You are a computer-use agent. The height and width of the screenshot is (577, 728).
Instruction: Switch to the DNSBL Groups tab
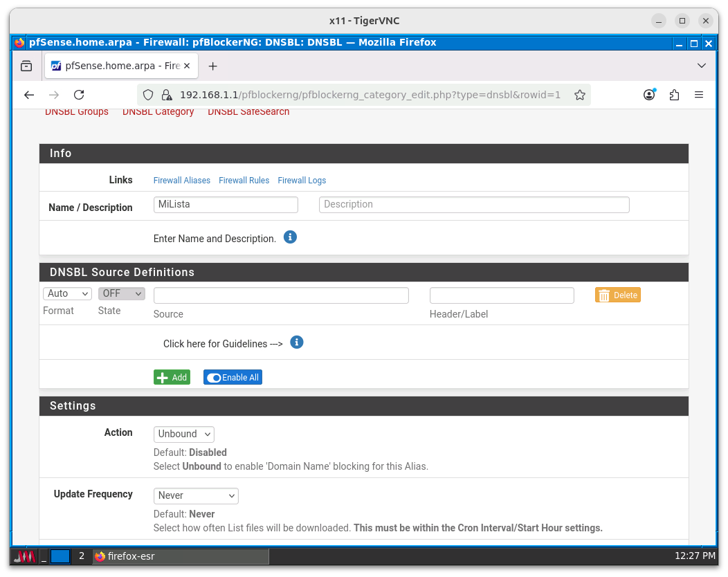click(77, 112)
